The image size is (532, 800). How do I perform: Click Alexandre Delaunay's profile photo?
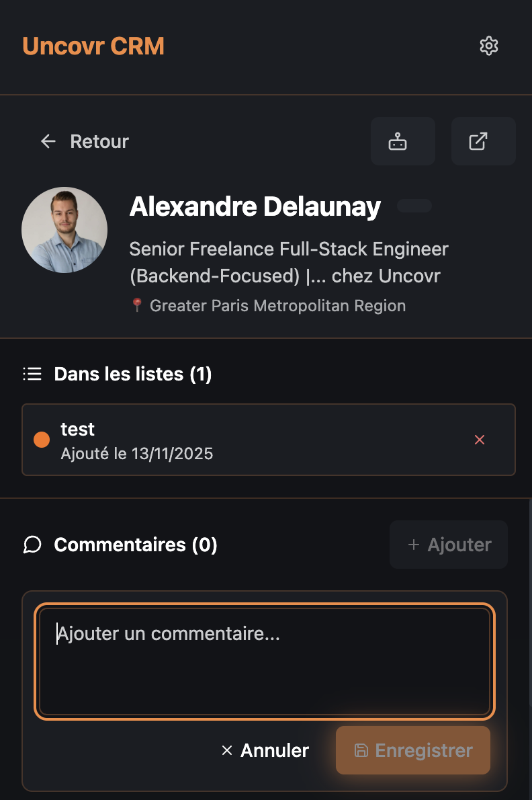(64, 230)
